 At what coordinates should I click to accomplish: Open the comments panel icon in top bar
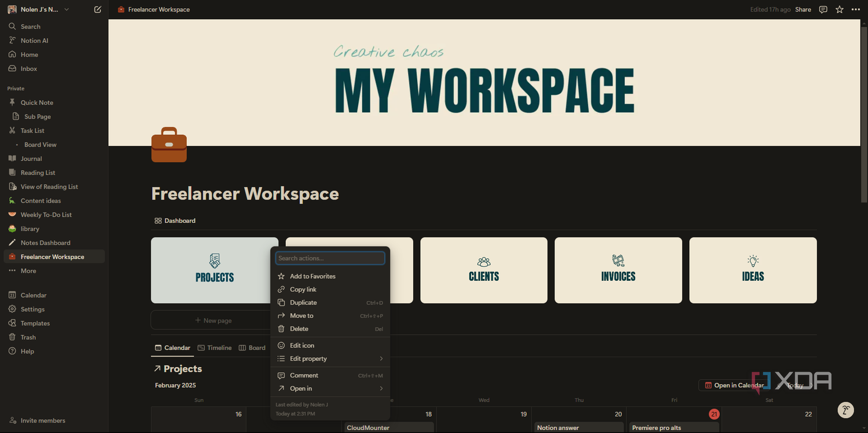(823, 10)
